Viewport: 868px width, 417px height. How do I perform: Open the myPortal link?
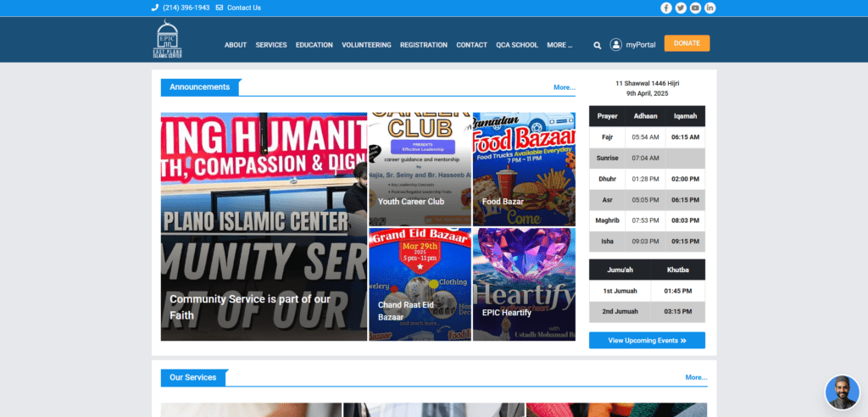coord(641,45)
